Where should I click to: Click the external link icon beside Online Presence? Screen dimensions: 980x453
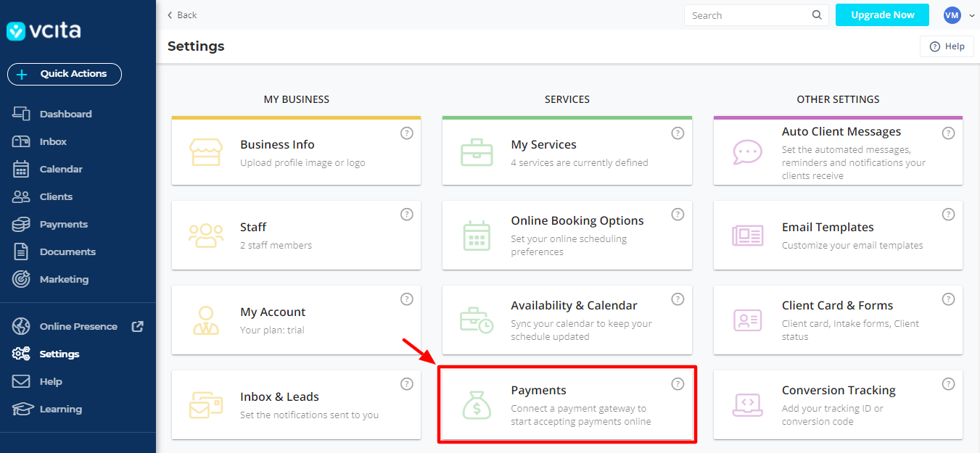click(137, 326)
